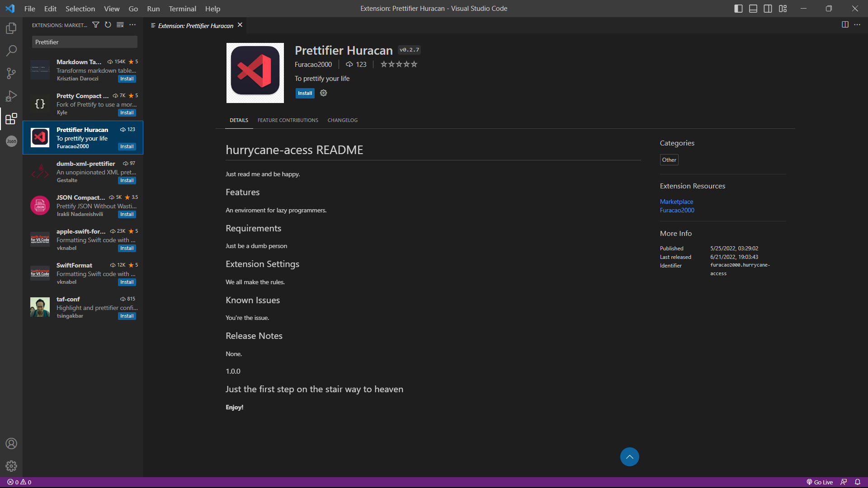Viewport: 868px width, 488px height.
Task: Open errors and warnings status indicator
Action: pos(19,482)
